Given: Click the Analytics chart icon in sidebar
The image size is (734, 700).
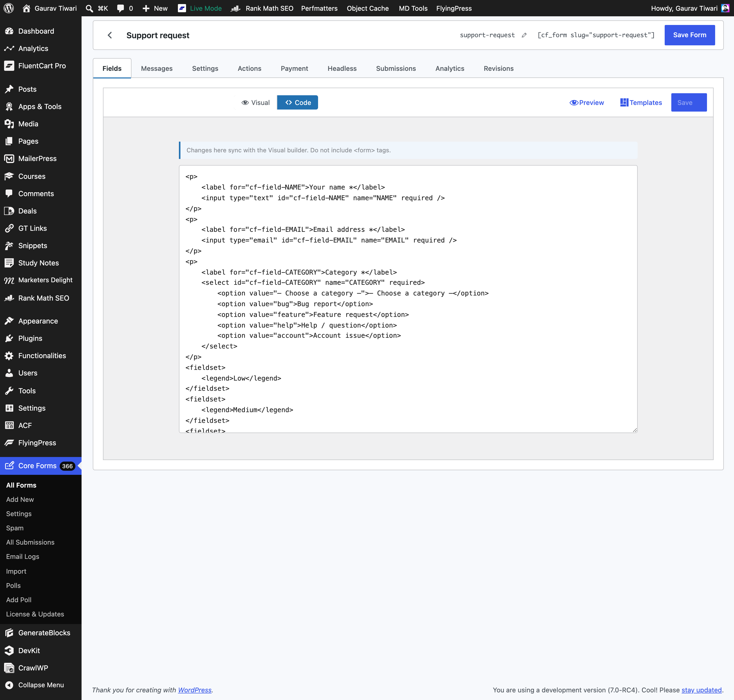Looking at the screenshot, I should [x=9, y=48].
